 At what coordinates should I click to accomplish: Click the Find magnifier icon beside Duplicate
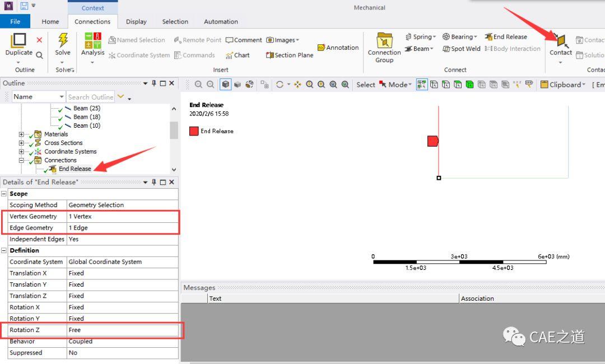click(39, 55)
